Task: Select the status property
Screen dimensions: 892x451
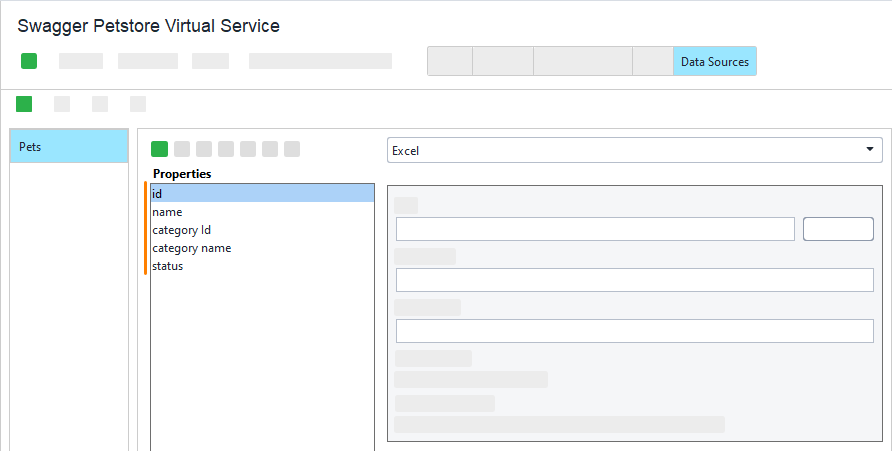Action: click(x=262, y=266)
